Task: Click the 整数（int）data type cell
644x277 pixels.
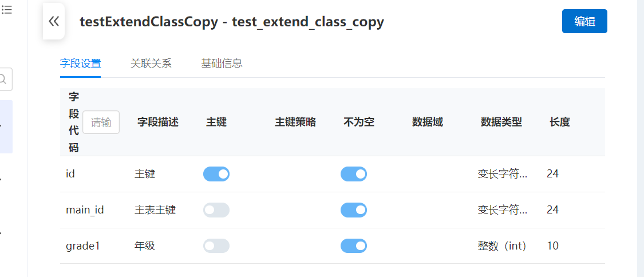Action: (502, 246)
